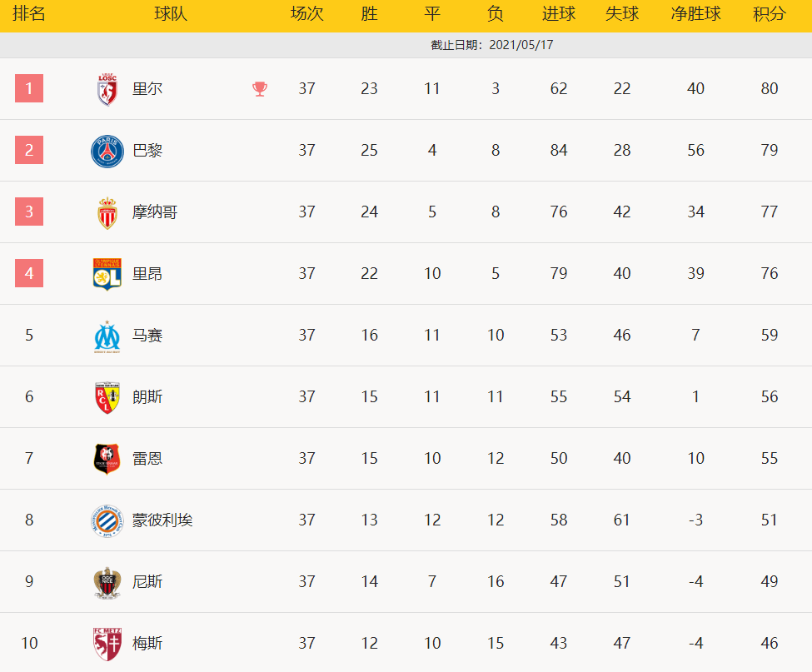Screen dimensions: 812x672
Task: Click the Lyon club logo
Action: tap(107, 274)
